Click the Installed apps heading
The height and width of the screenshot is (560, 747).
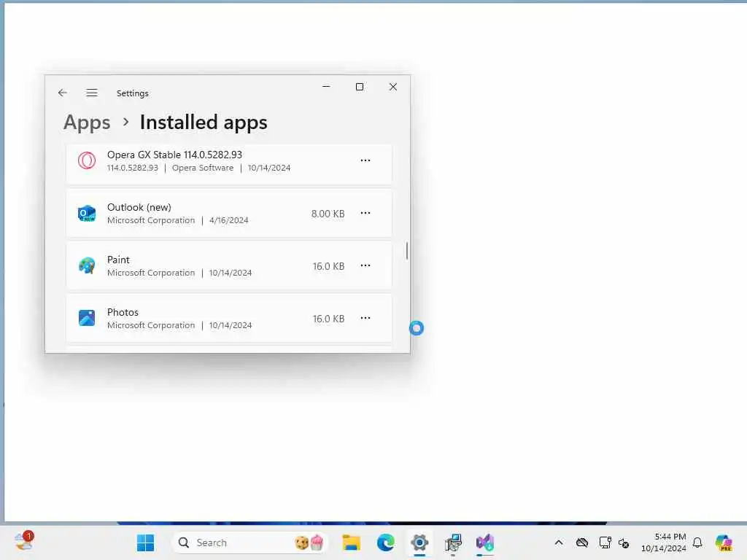(x=204, y=122)
